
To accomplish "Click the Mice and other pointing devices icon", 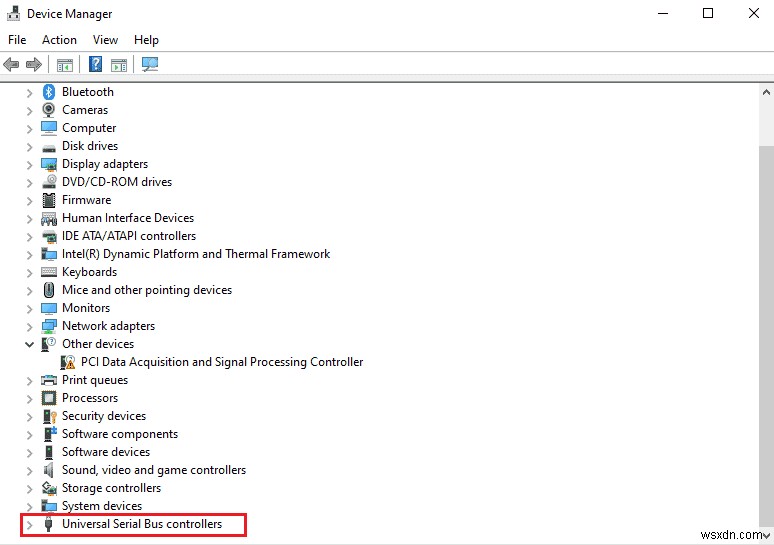I will click(x=49, y=290).
